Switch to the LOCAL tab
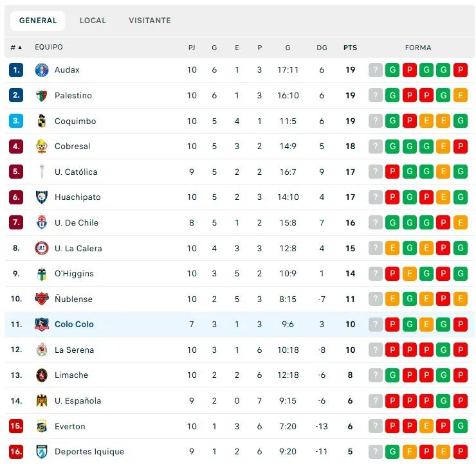The height and width of the screenshot is (464, 476). click(x=93, y=21)
